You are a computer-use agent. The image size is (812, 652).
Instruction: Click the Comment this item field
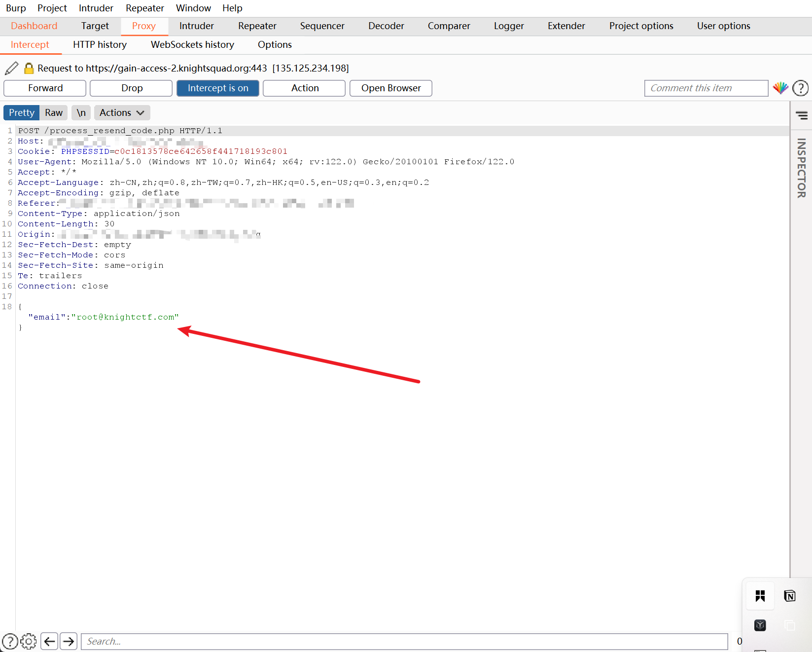click(706, 88)
